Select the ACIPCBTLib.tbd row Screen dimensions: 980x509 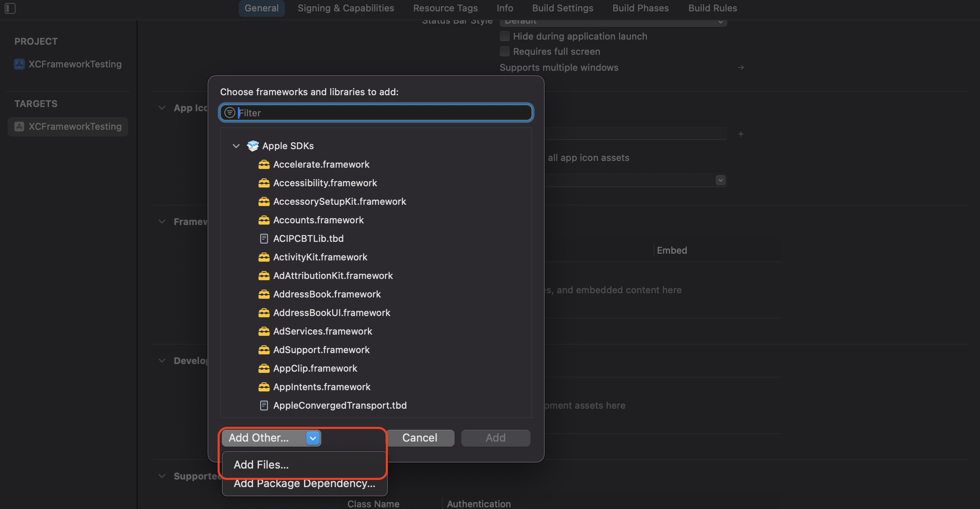tap(376, 238)
